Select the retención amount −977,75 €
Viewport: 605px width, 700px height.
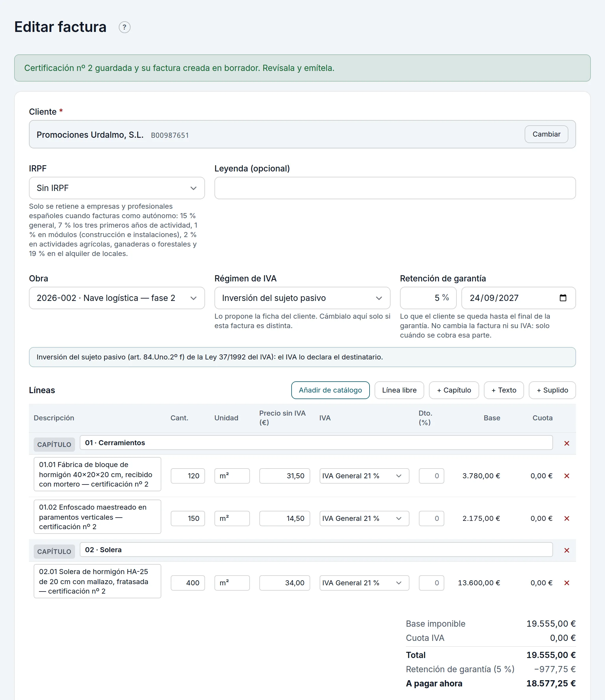(555, 669)
